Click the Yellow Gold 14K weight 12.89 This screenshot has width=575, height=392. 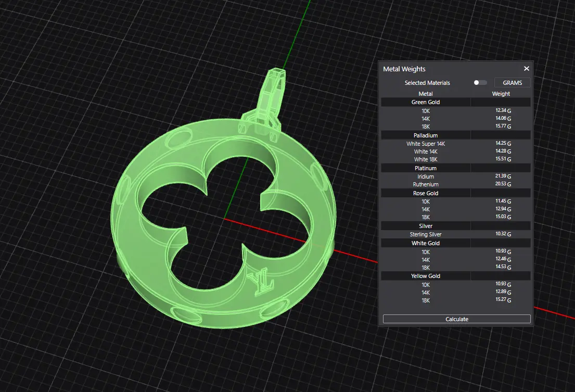[x=503, y=292]
